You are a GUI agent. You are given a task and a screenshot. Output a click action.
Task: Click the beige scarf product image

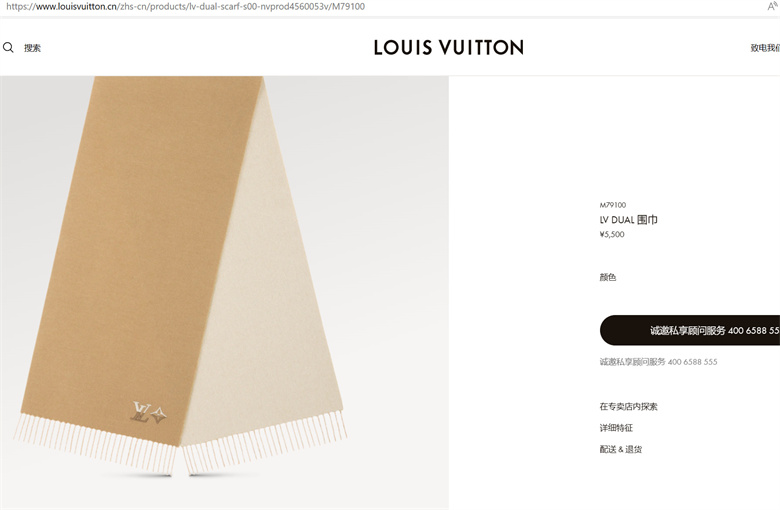pyautogui.click(x=224, y=293)
